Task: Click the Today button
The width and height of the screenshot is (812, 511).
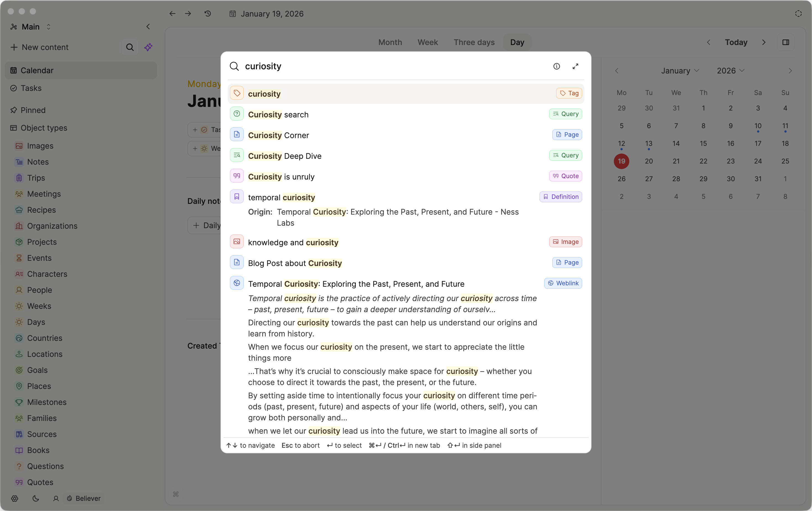Action: (736, 42)
